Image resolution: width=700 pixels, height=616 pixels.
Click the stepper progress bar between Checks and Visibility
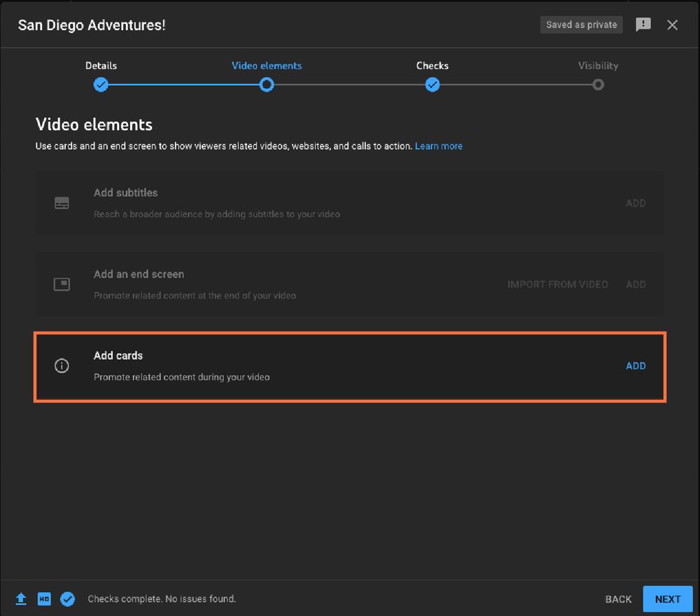pos(515,85)
